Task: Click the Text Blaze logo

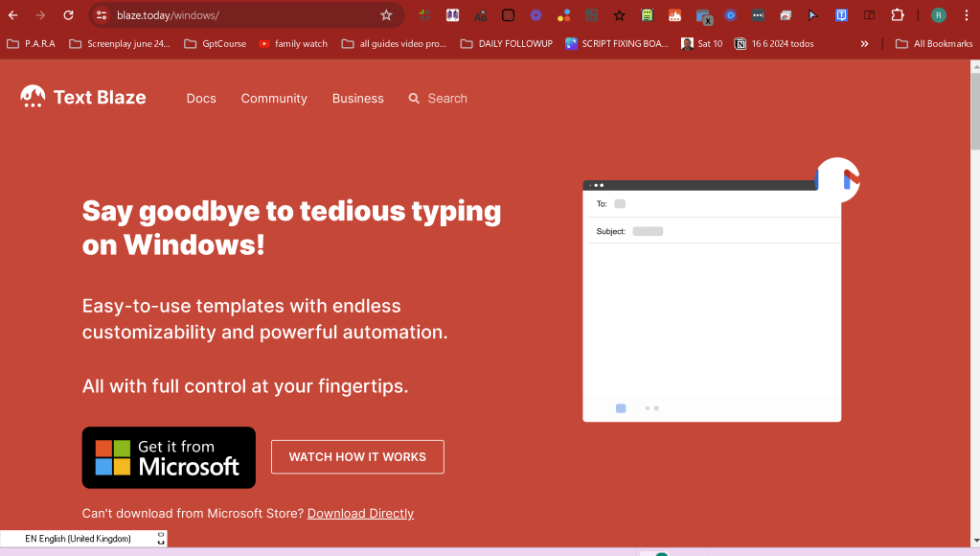Action: [x=82, y=97]
